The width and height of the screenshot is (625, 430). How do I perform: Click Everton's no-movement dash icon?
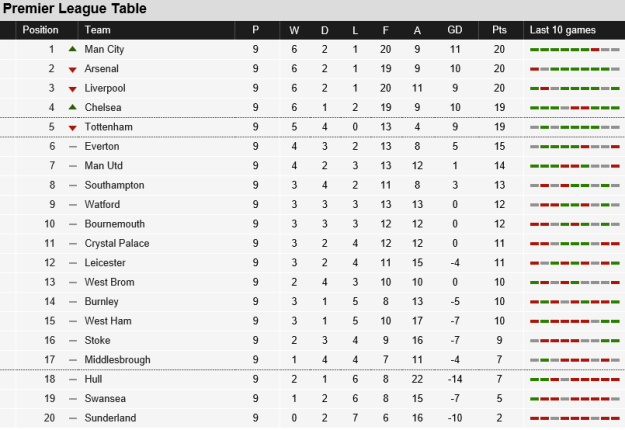pyautogui.click(x=72, y=146)
